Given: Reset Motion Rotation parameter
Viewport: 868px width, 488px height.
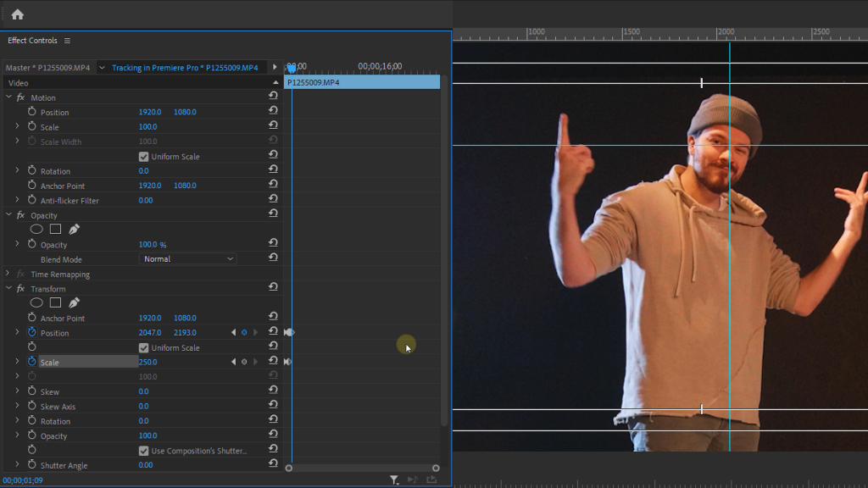Looking at the screenshot, I should pyautogui.click(x=273, y=169).
